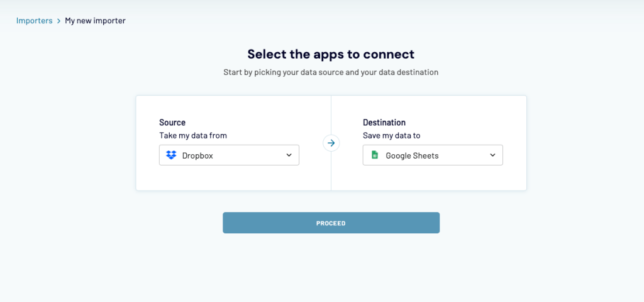Expand the destination chevron next to Google Sheets
This screenshot has height=302, width=644.
point(492,155)
